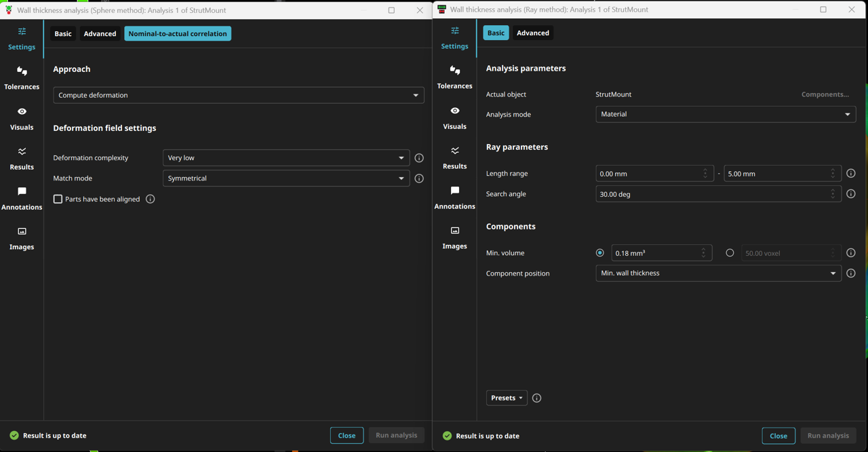Click info icon next to Deformation complexity
This screenshot has height=452, width=868.
419,158
